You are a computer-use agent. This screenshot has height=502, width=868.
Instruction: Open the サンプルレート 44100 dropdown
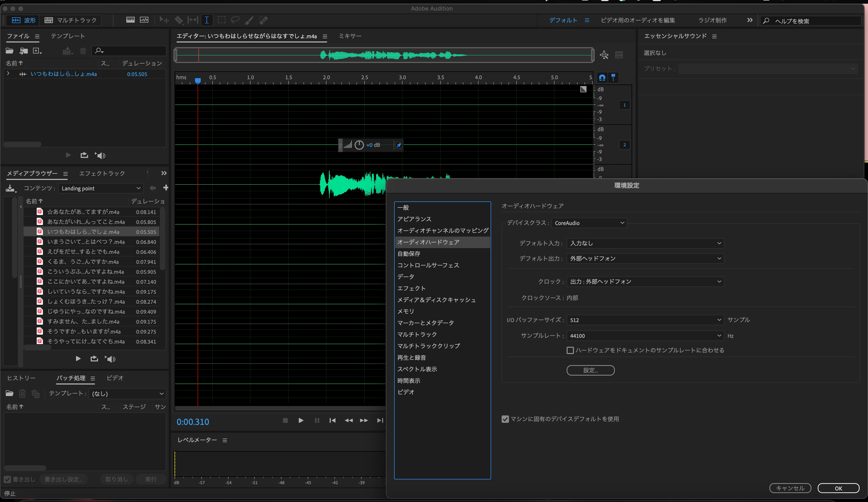(x=645, y=335)
